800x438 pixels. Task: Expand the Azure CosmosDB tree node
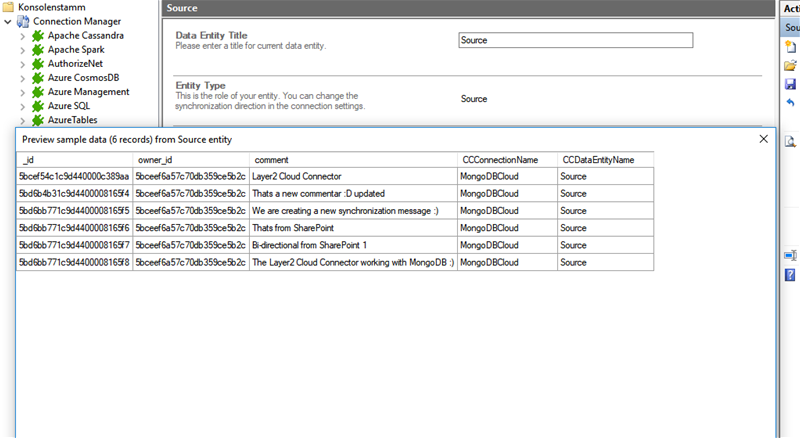pyautogui.click(x=23, y=77)
